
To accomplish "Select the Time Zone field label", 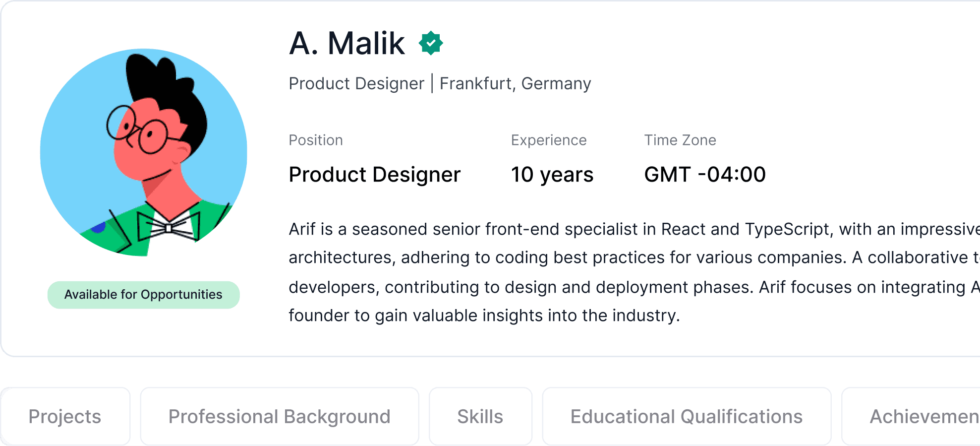I will point(680,140).
